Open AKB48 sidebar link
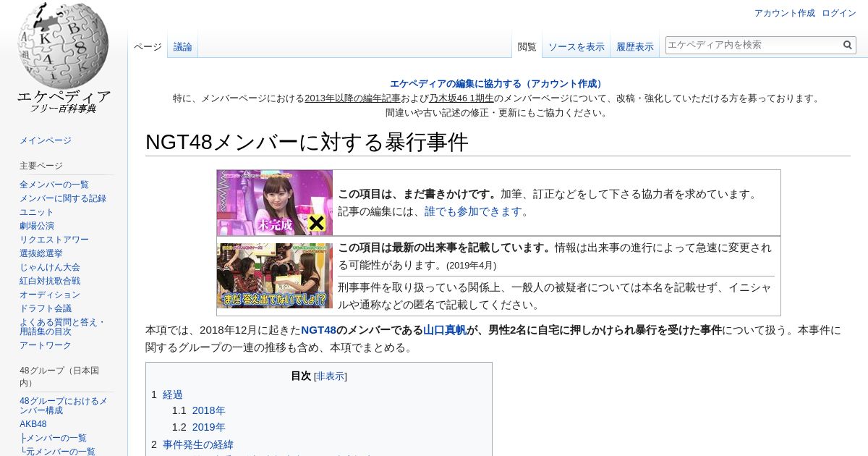This screenshot has height=456, width=868. (x=33, y=424)
